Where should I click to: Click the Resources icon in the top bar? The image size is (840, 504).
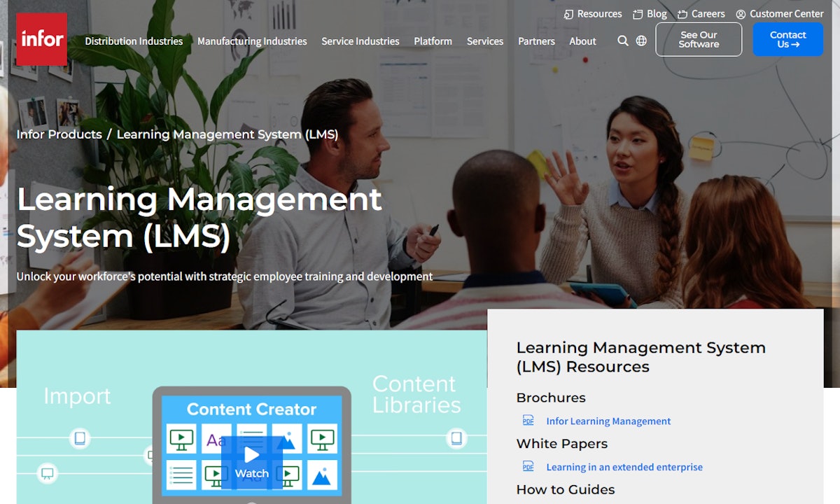pyautogui.click(x=568, y=13)
